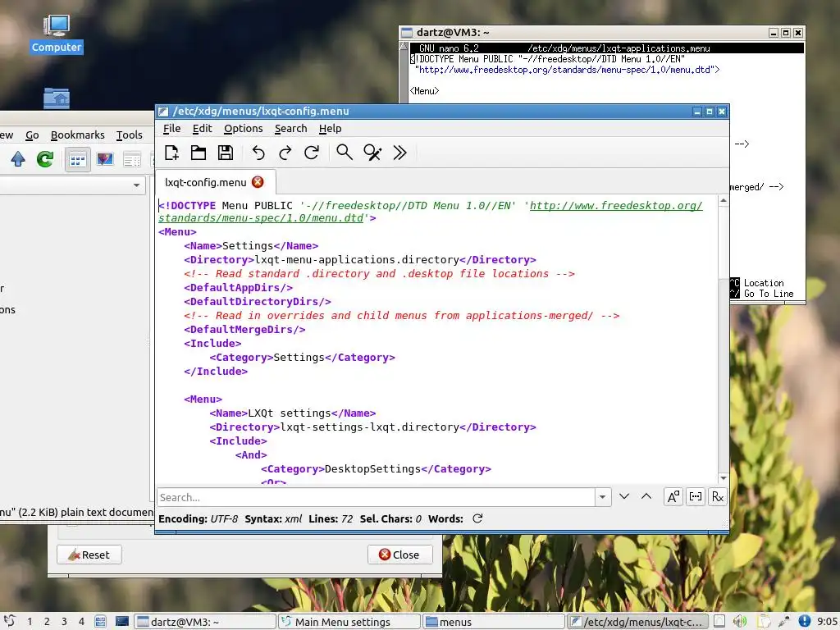Viewport: 840px width, 630px height.
Task: Find next match with the down arrow
Action: (x=624, y=496)
